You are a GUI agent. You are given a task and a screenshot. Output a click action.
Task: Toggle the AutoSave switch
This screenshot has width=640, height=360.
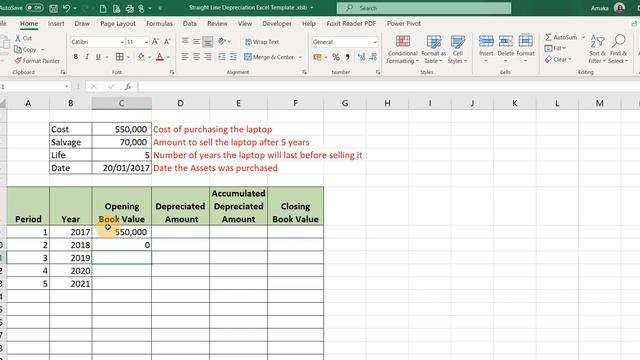[x=34, y=8]
